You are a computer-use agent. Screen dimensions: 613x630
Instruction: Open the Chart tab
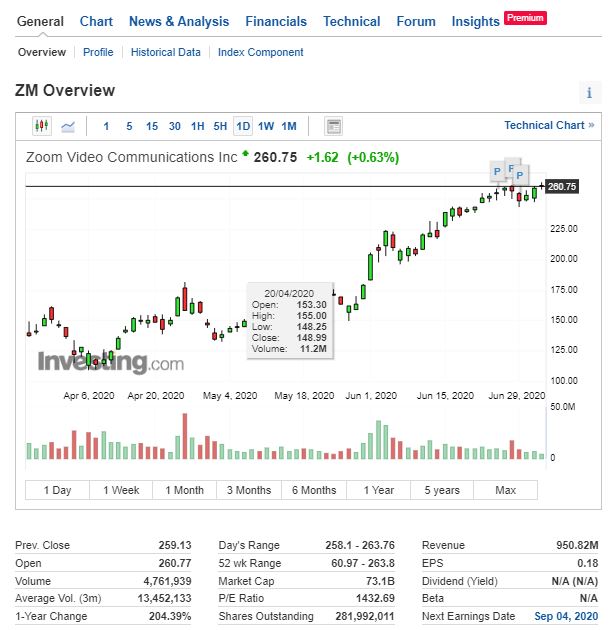point(96,22)
